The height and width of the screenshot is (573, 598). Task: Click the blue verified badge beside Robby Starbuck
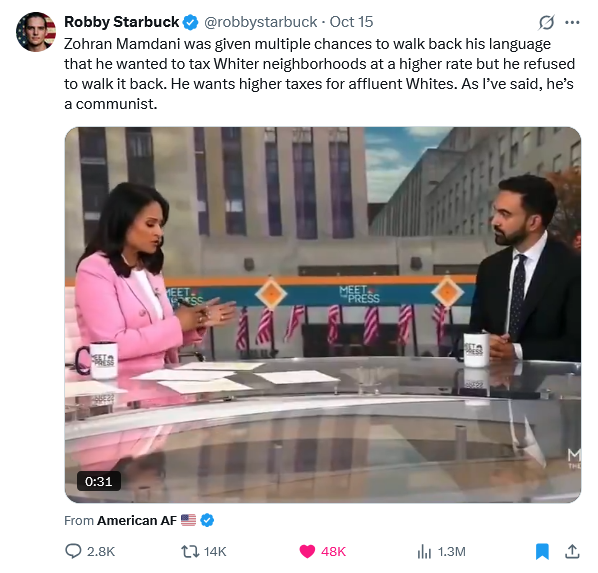[x=190, y=22]
